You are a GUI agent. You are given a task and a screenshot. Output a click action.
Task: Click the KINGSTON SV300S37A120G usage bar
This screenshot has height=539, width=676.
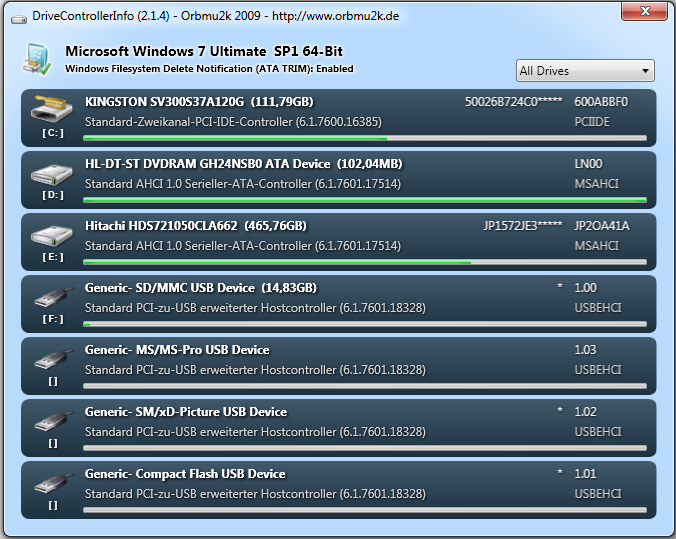[365, 138]
